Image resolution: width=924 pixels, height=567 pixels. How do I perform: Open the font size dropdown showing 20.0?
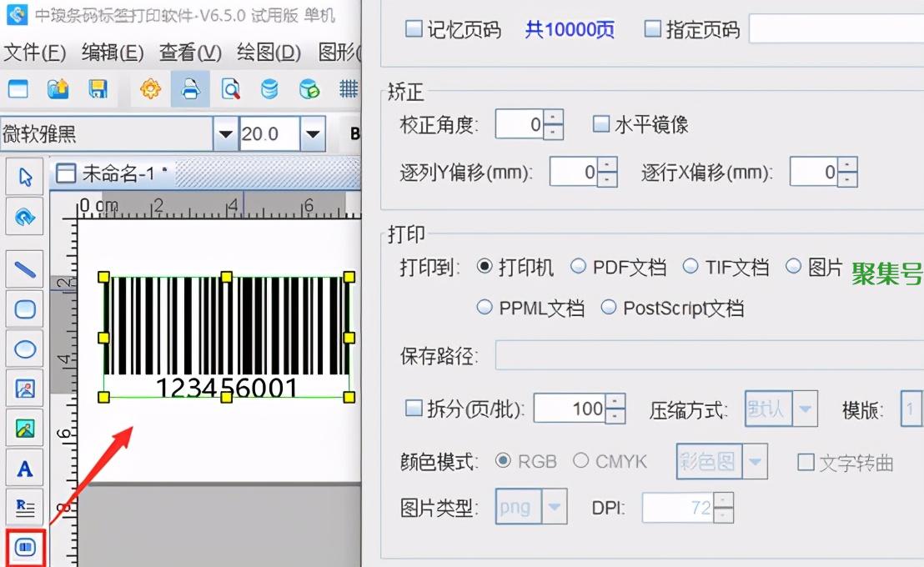[314, 133]
